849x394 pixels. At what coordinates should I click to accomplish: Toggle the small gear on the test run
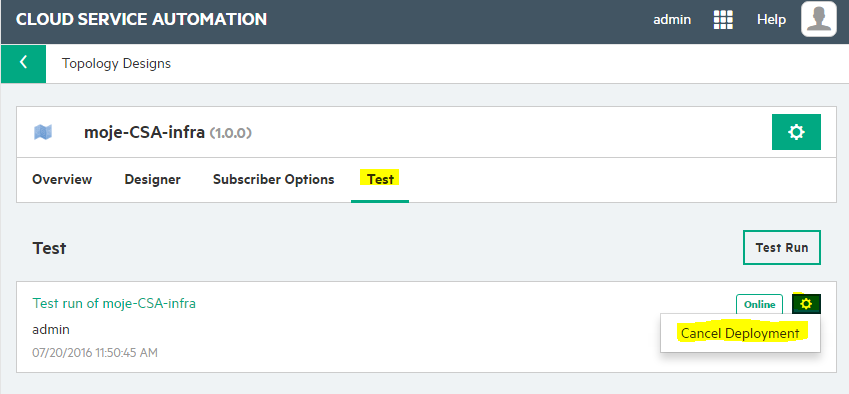tap(806, 304)
